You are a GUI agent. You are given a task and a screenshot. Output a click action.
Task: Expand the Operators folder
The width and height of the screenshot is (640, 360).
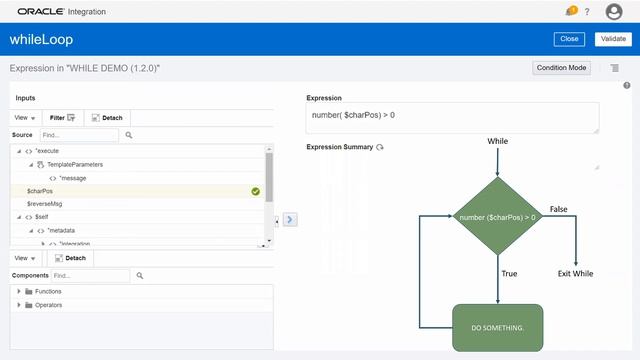[19, 305]
